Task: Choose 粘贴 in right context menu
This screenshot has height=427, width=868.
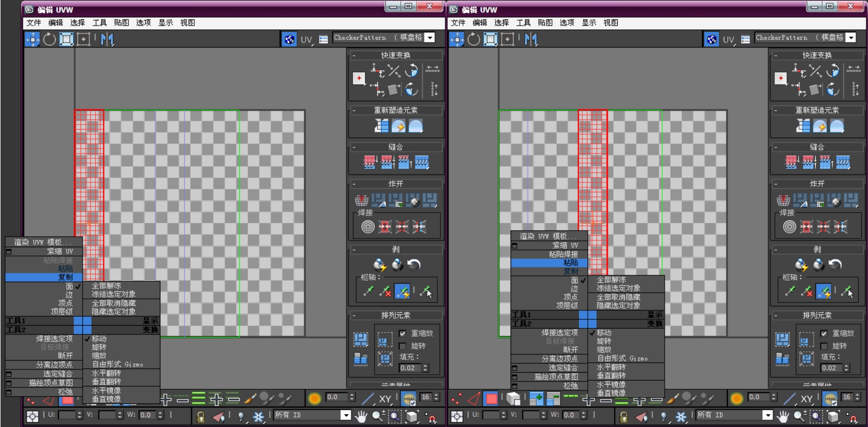Action: pos(549,263)
